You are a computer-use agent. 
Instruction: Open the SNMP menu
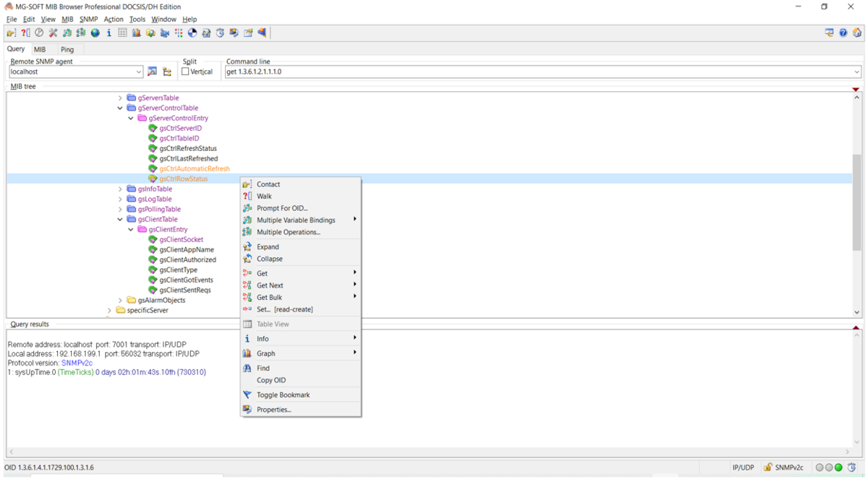[x=88, y=20]
